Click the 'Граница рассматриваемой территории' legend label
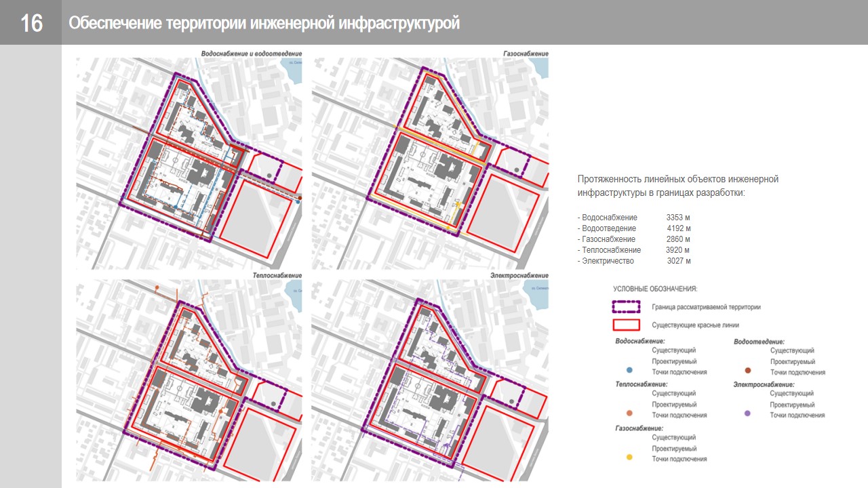868x488 pixels. point(706,307)
